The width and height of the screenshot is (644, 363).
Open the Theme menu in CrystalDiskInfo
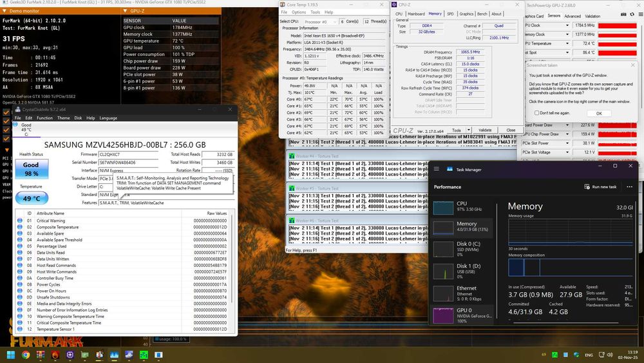pyautogui.click(x=63, y=118)
